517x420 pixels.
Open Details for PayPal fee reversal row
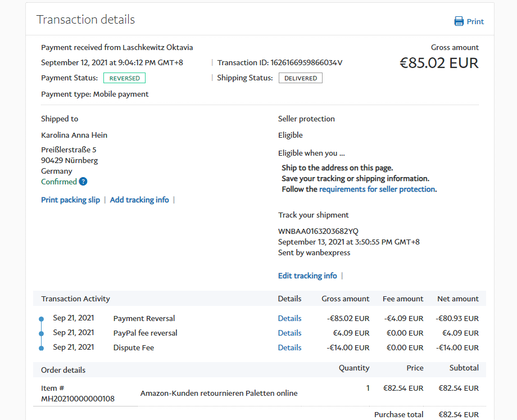(289, 333)
